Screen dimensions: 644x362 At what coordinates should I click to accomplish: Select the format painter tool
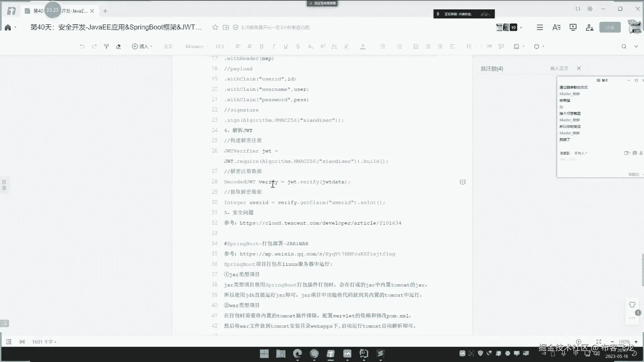coord(106,47)
